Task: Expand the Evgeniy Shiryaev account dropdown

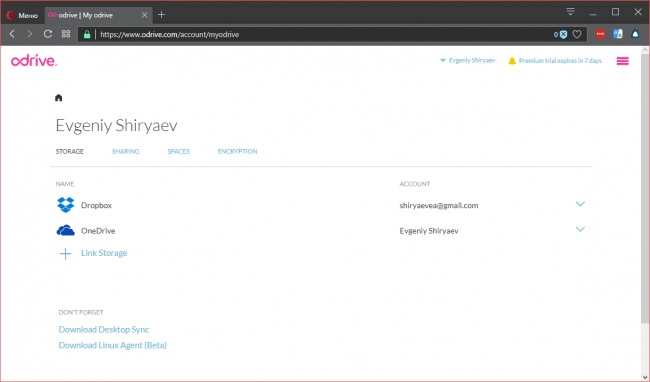Action: click(468, 60)
